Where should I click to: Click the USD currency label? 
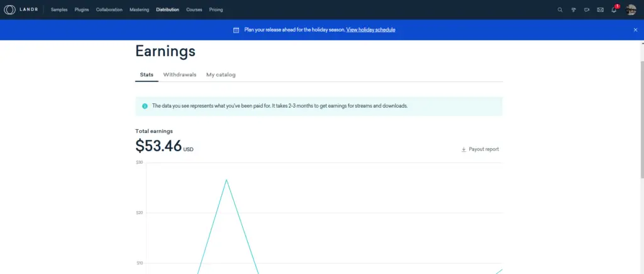[189, 150]
